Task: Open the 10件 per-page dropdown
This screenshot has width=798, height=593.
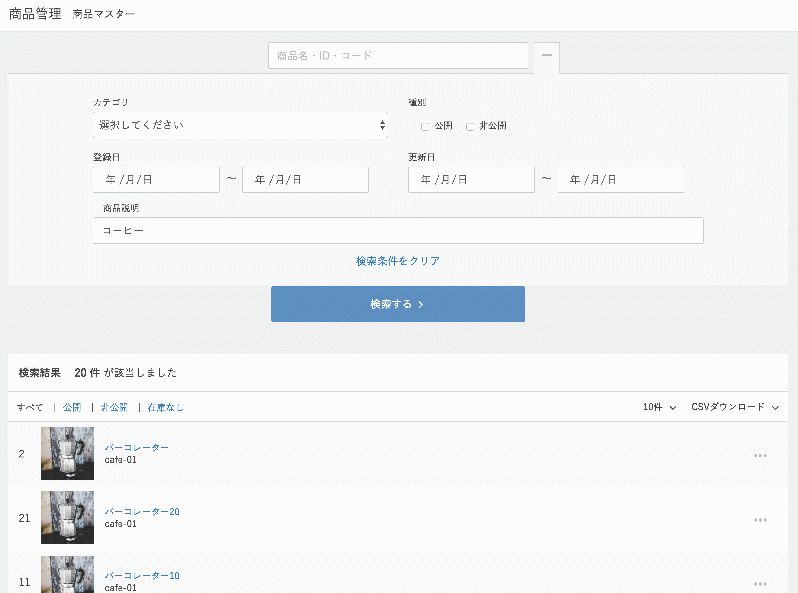Action: pyautogui.click(x=659, y=407)
